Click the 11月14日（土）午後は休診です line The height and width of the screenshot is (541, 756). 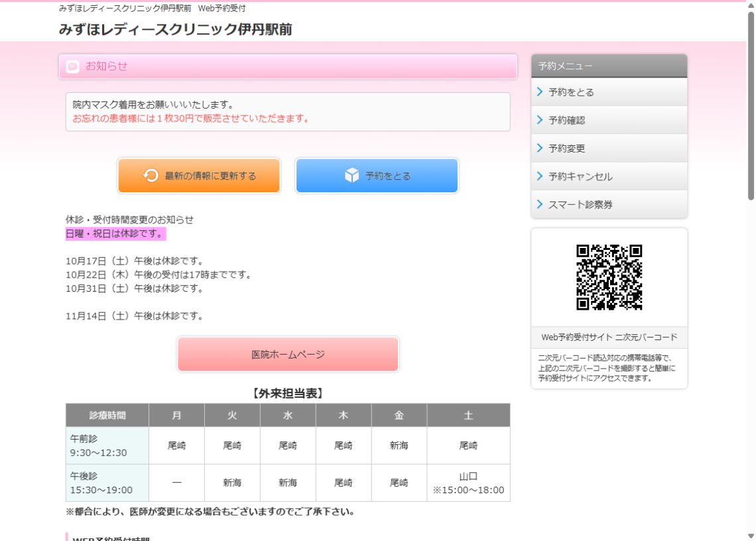point(135,316)
